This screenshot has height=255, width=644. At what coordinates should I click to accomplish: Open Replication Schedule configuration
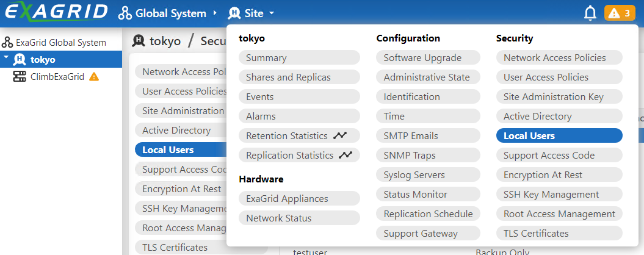[x=428, y=214]
